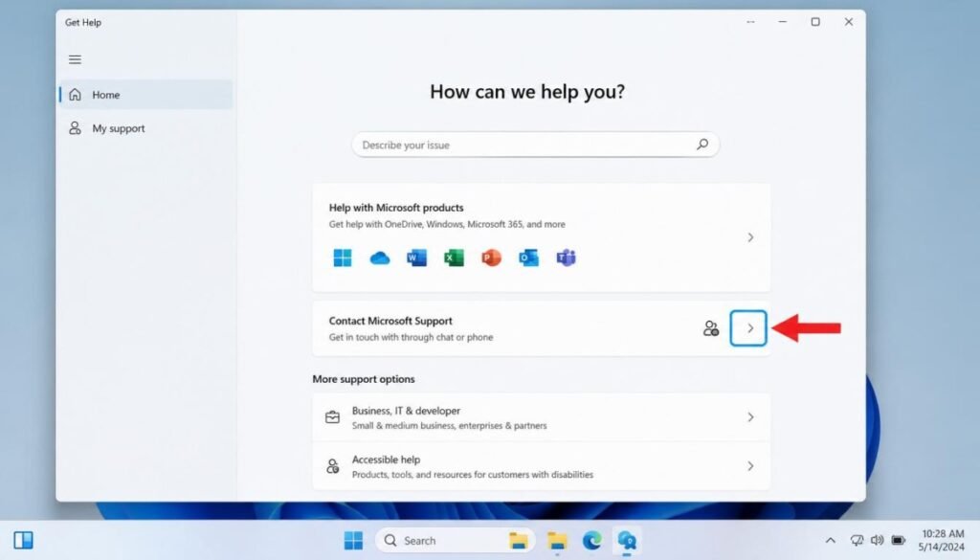Image resolution: width=980 pixels, height=560 pixels.
Task: Expand Business, IT & developer chevron
Action: (750, 416)
